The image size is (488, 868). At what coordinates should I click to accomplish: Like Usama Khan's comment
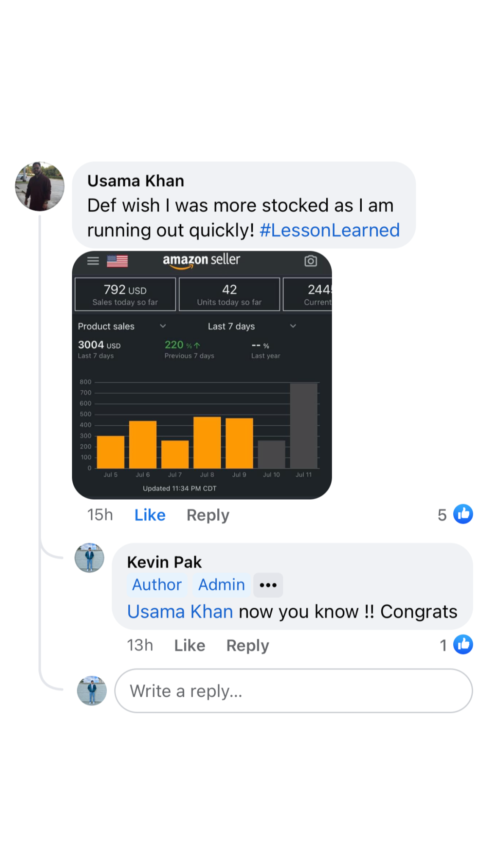point(149,515)
